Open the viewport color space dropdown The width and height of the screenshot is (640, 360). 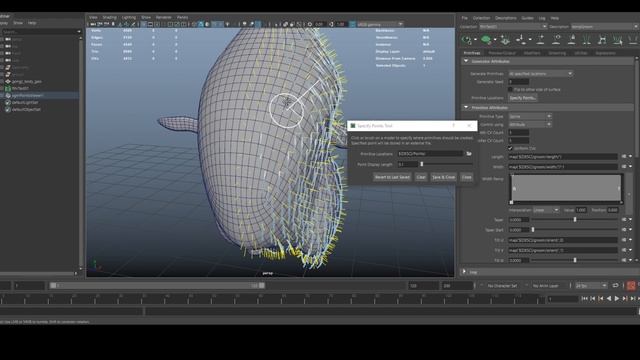tap(380, 24)
